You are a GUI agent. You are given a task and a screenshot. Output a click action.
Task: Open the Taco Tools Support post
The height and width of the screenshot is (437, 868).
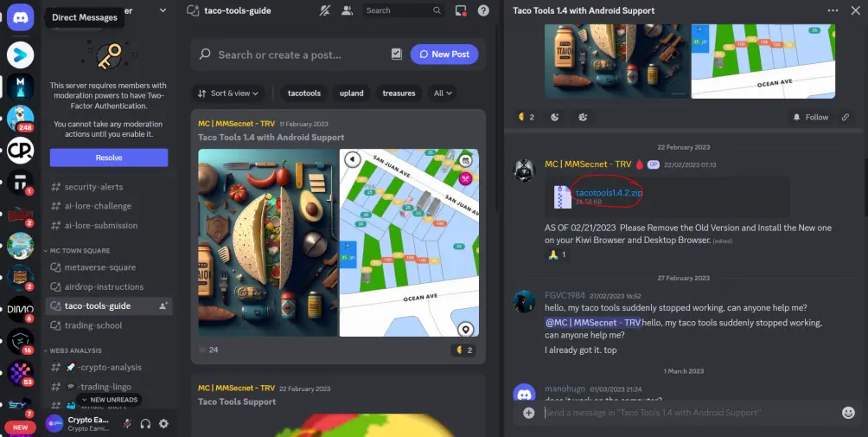pos(237,402)
